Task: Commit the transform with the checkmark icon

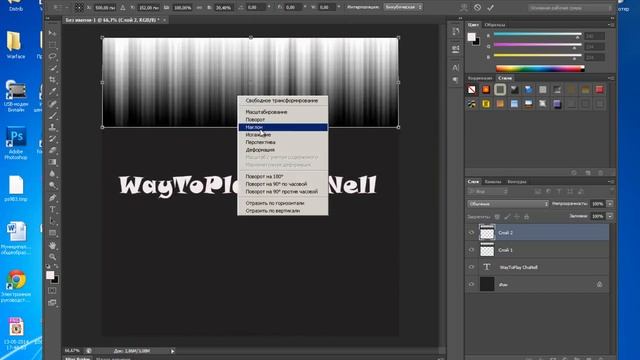Action: point(491,7)
